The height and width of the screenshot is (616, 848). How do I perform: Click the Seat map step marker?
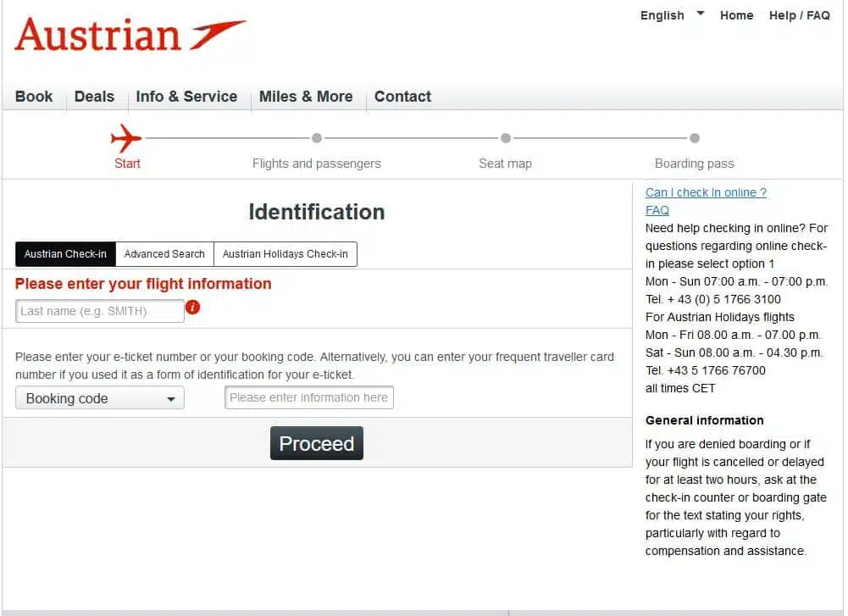pyautogui.click(x=506, y=138)
